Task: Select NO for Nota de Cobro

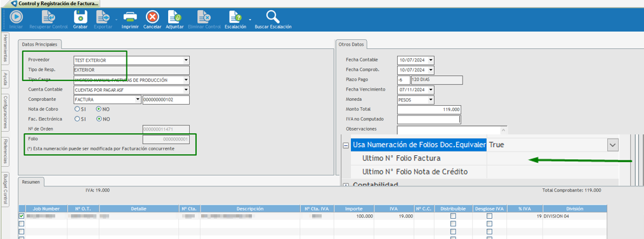Action: tap(98, 109)
